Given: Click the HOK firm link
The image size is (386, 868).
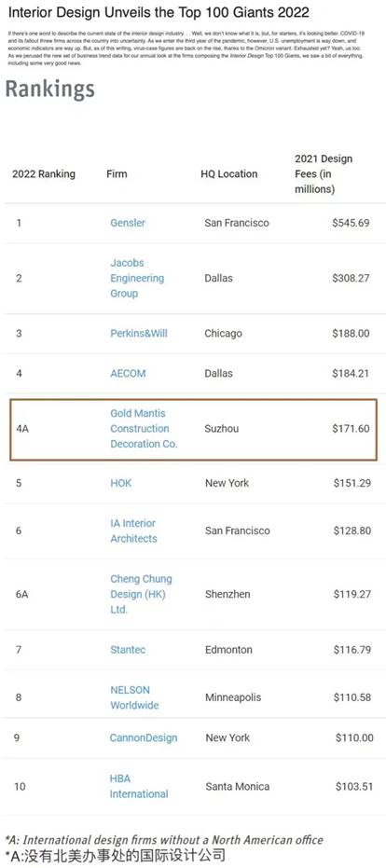Looking at the screenshot, I should 120,483.
